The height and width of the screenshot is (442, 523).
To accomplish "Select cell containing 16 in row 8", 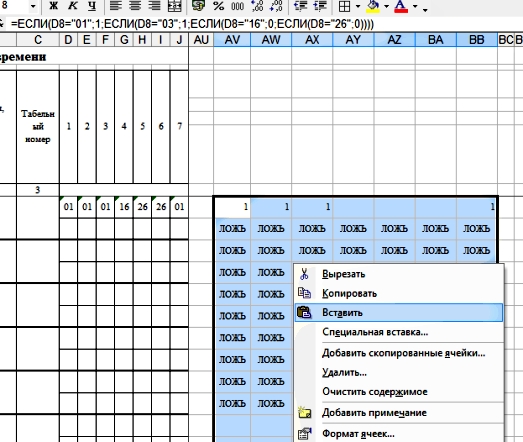I will (x=124, y=207).
